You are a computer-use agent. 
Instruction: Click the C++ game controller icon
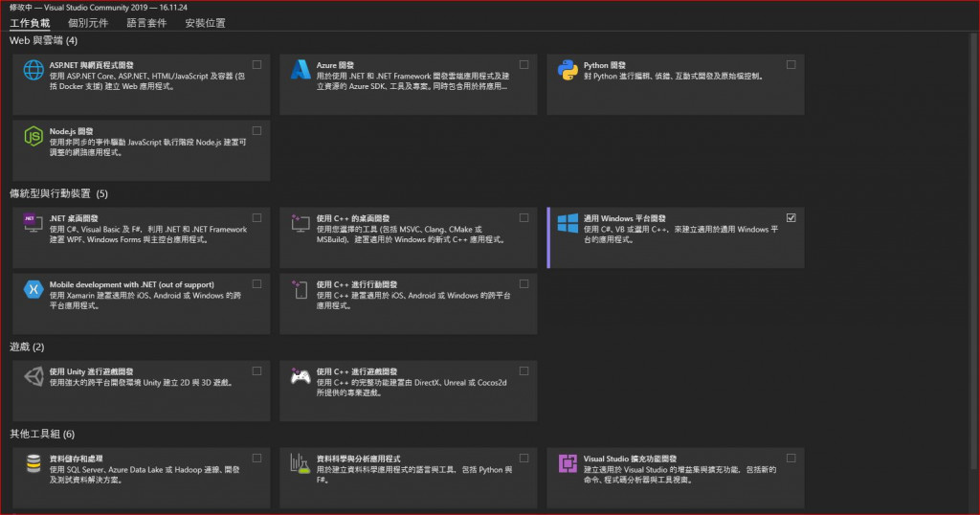(301, 376)
